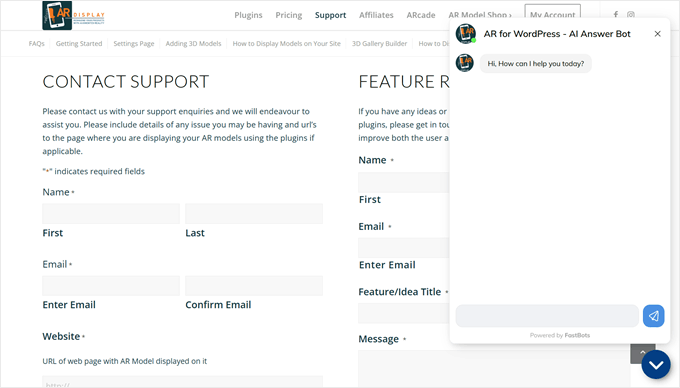Viewport: 680px width, 388px height.
Task: Focus the Contact Support Last name field
Action: point(254,214)
